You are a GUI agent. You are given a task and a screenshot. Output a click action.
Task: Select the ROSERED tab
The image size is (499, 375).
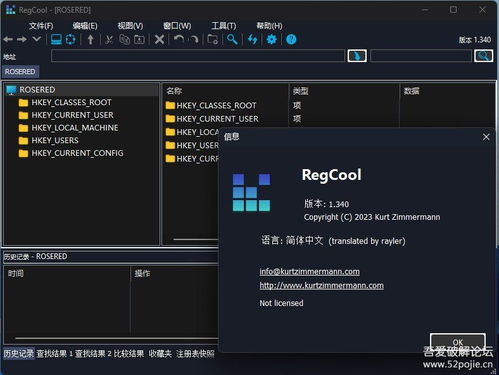[20, 72]
